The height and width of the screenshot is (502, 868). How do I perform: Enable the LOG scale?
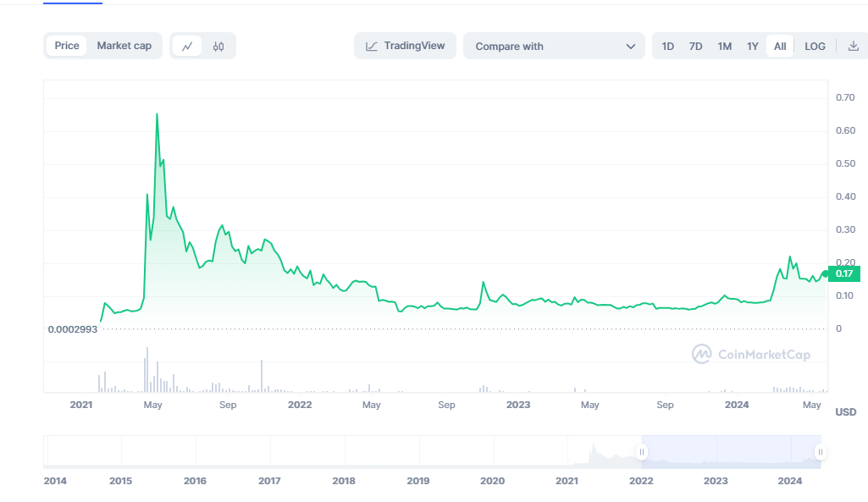pos(815,47)
